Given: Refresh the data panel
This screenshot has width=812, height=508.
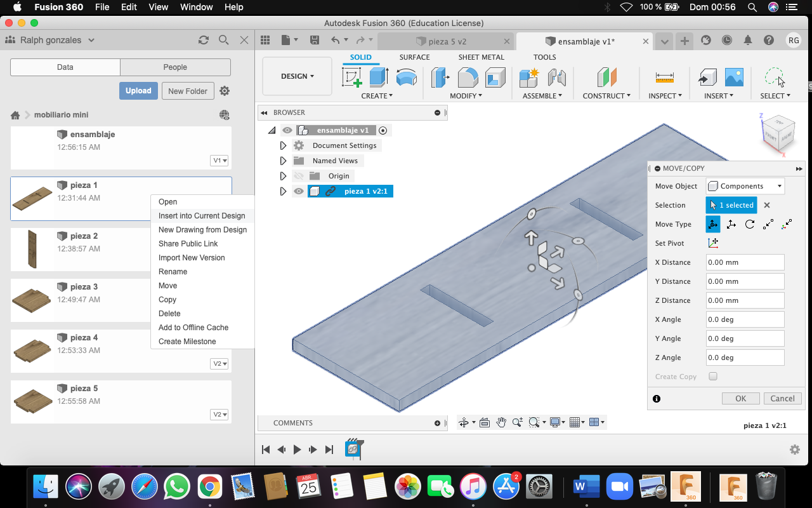Looking at the screenshot, I should 204,40.
